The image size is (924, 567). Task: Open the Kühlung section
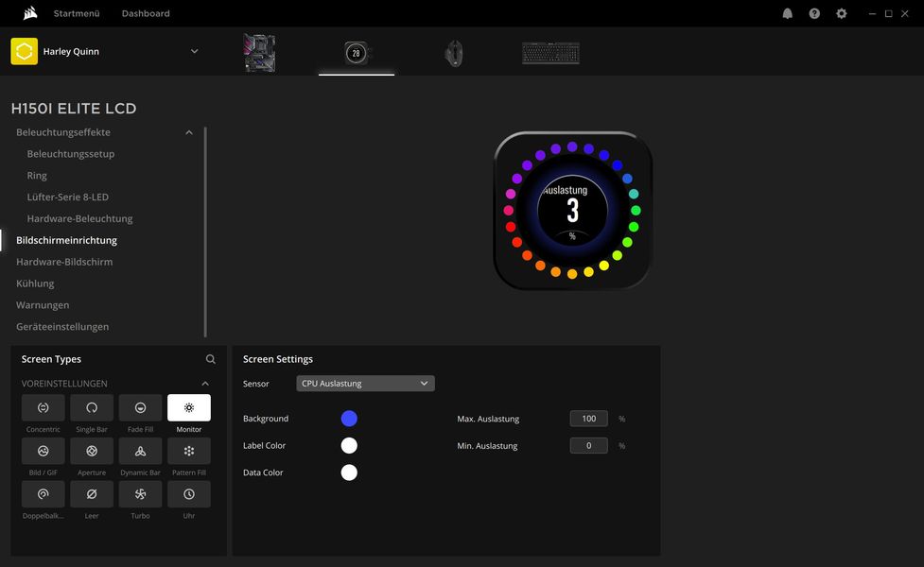tap(35, 283)
